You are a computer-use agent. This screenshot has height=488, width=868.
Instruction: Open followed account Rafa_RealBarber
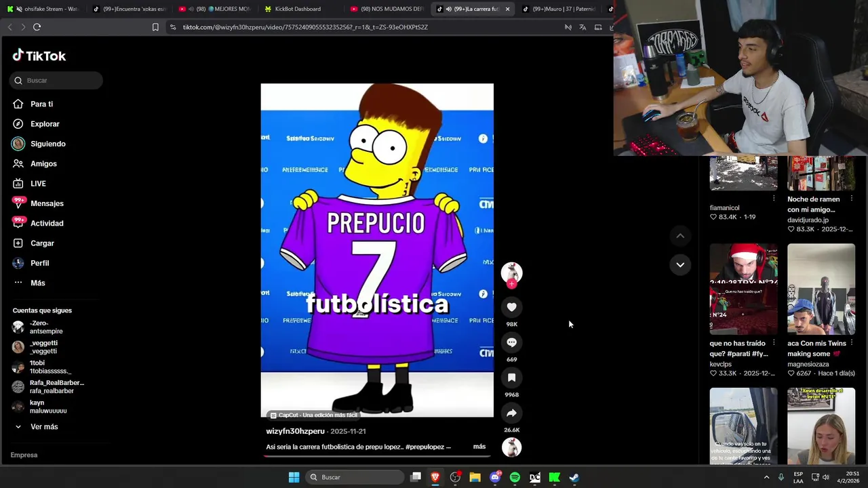point(56,387)
